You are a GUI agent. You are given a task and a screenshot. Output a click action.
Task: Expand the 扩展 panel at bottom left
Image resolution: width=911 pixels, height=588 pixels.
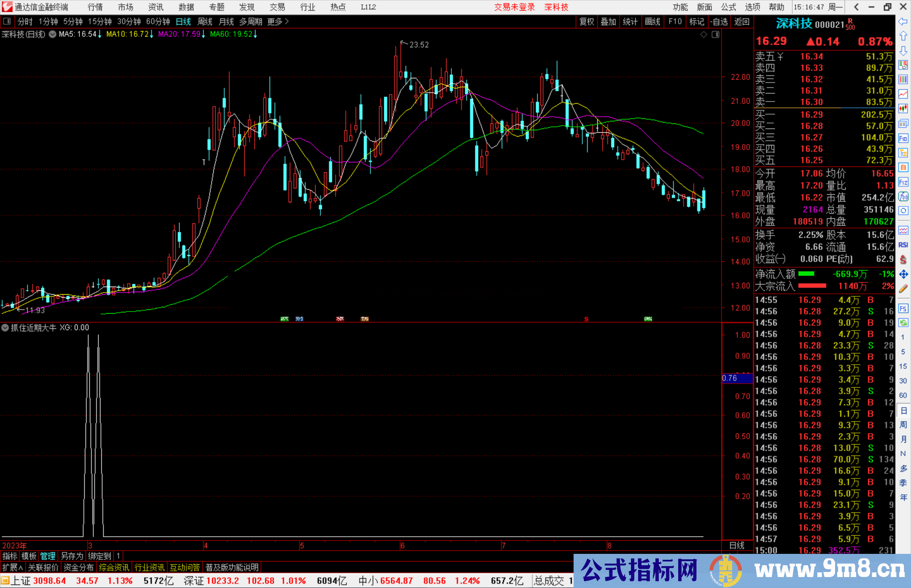pos(12,567)
